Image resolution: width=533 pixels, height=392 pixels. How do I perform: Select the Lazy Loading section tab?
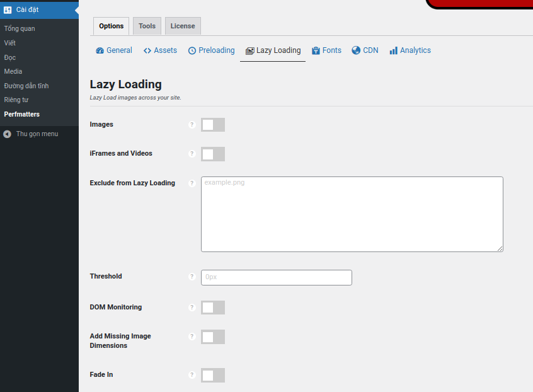(x=273, y=51)
